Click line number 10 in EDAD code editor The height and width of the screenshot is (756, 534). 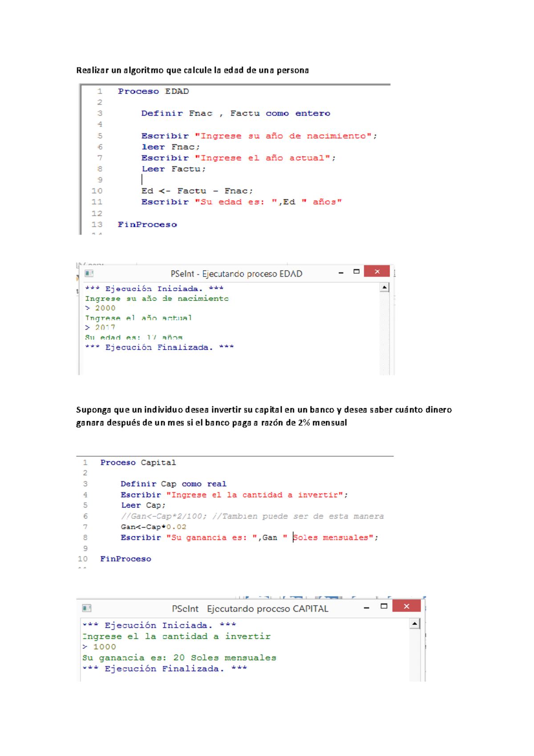coord(97,191)
